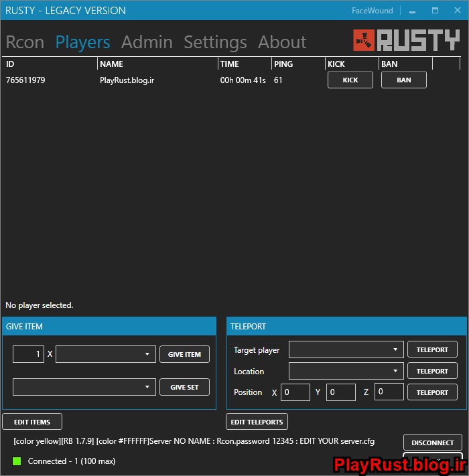The height and width of the screenshot is (476, 469).
Task: Click the ping value 61
Action: tap(278, 80)
